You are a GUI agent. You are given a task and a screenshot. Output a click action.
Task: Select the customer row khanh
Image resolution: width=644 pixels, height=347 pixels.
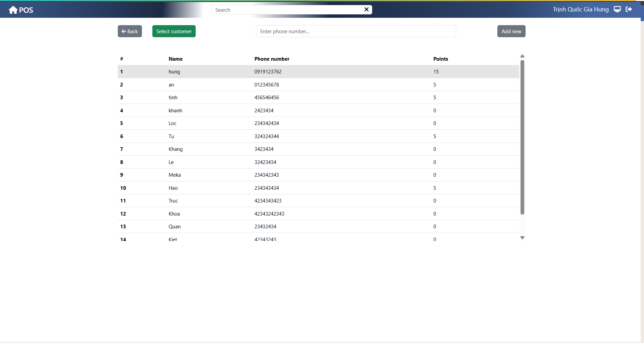pyautogui.click(x=318, y=111)
